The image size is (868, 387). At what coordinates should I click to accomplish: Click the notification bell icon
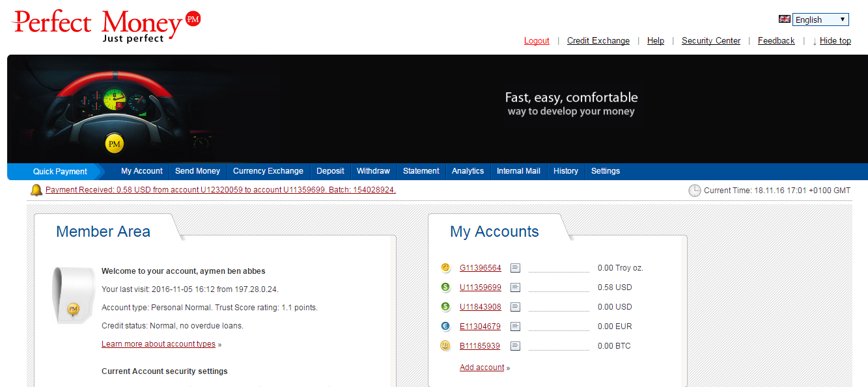click(36, 190)
